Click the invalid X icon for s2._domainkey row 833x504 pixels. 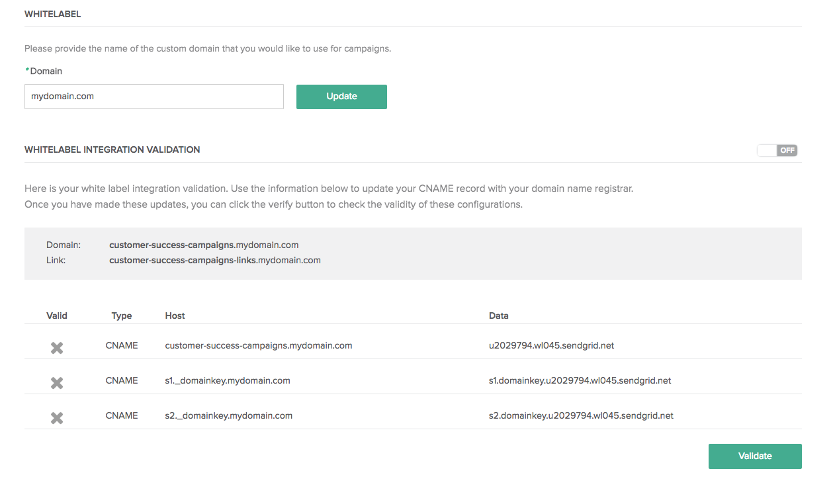point(57,417)
